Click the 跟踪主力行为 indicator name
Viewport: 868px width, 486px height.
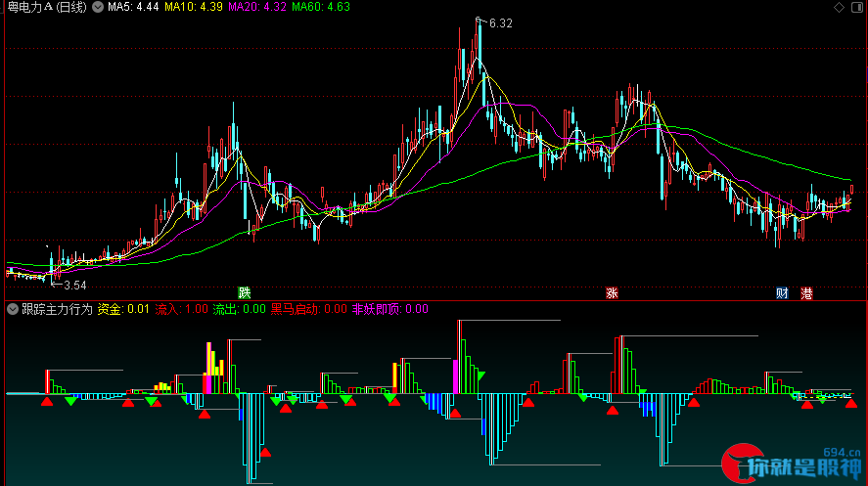[x=57, y=309]
